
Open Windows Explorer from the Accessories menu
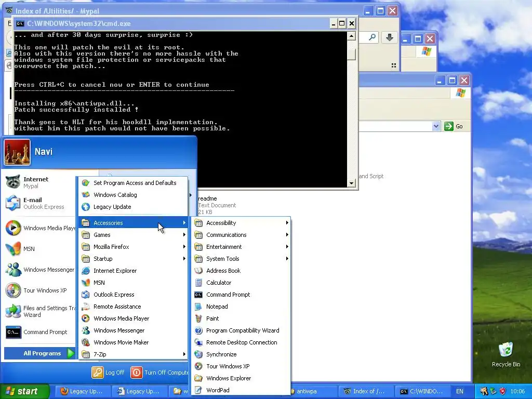pos(241,378)
